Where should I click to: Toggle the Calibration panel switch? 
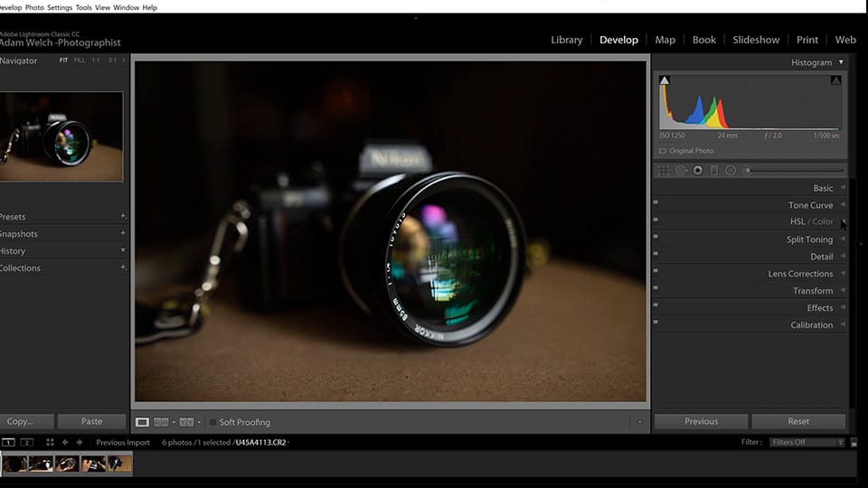pos(656,322)
